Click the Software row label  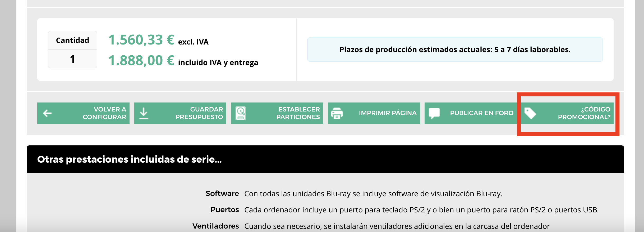pyautogui.click(x=222, y=194)
